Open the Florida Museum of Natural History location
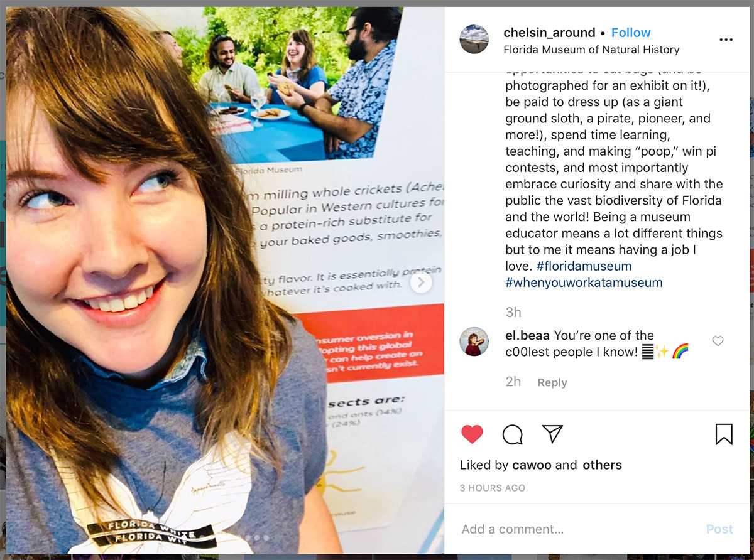The image size is (754, 560). tap(591, 50)
